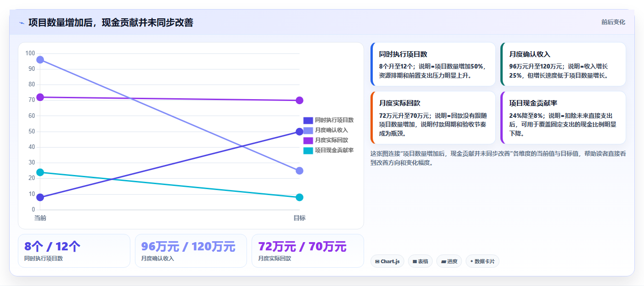The image size is (644, 286).
Task: Click the text 72万元升至70万元 in card
Action: pyautogui.click(x=404, y=116)
